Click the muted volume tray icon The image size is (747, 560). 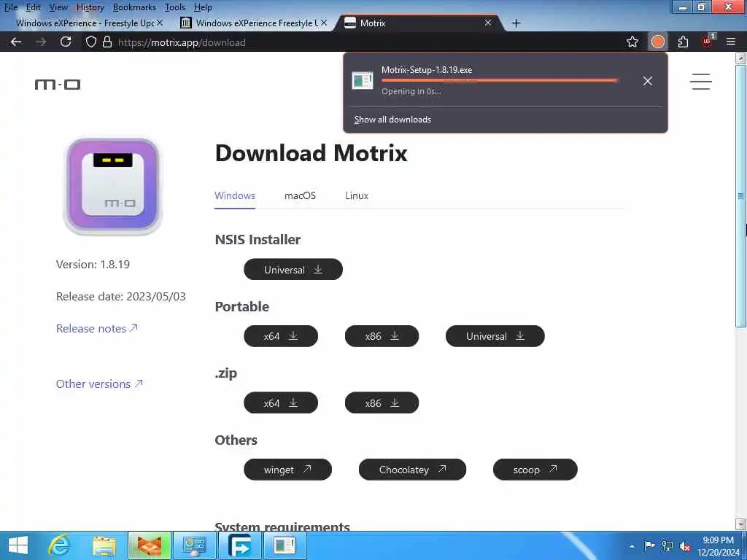coord(685,546)
